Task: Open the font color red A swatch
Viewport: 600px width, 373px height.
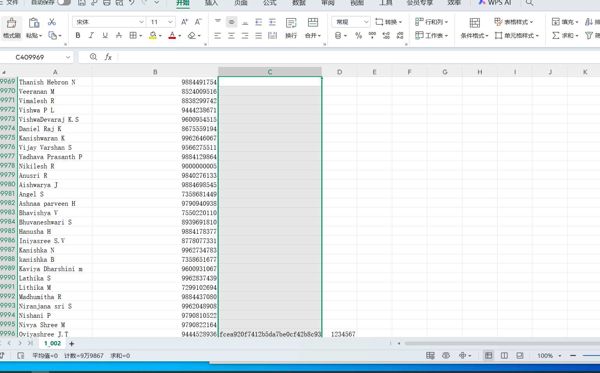Action: click(x=172, y=36)
